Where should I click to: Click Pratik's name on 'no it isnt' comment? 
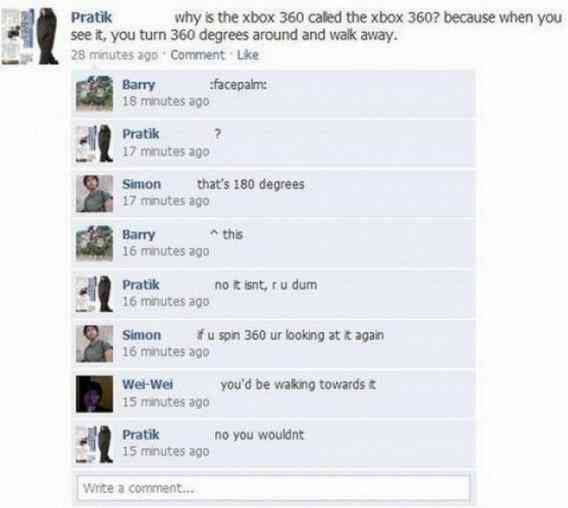141,284
